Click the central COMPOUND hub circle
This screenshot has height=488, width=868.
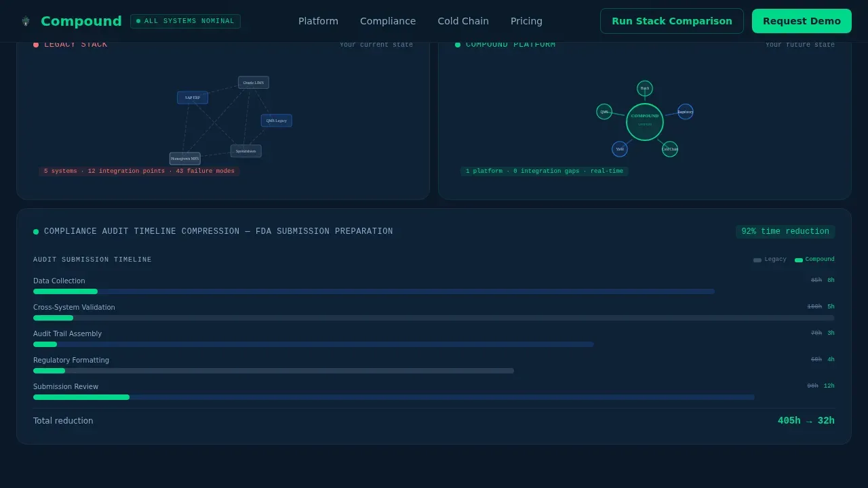point(645,122)
